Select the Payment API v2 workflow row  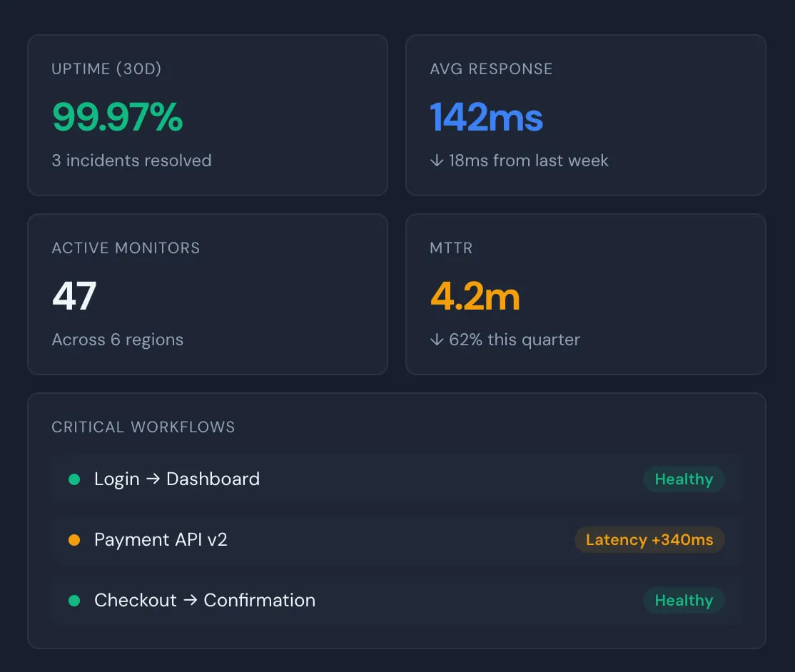(x=397, y=540)
